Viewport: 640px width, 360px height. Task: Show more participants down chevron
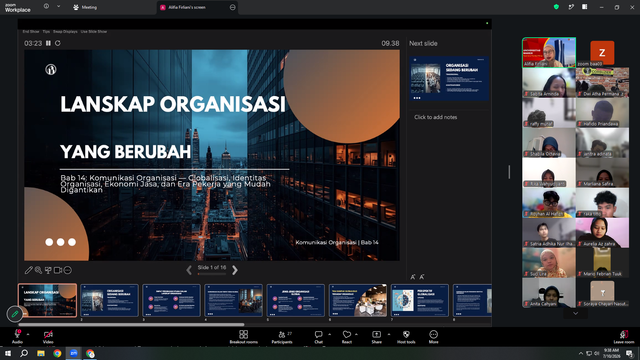[x=576, y=313]
